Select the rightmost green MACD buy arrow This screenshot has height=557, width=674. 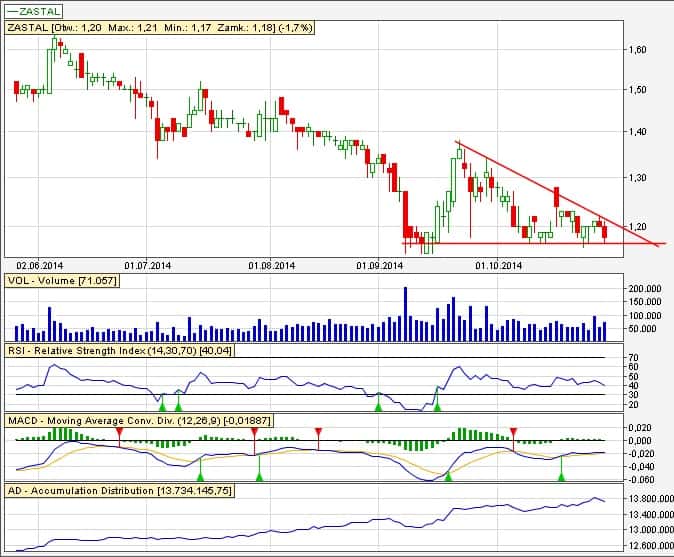(561, 476)
